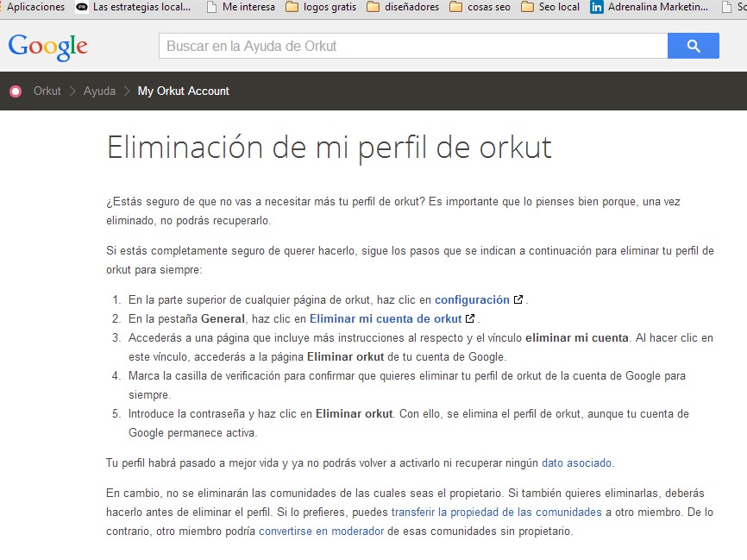The image size is (747, 560).
Task: Open the 'cosas seo' bookmark folder
Action: [480, 7]
